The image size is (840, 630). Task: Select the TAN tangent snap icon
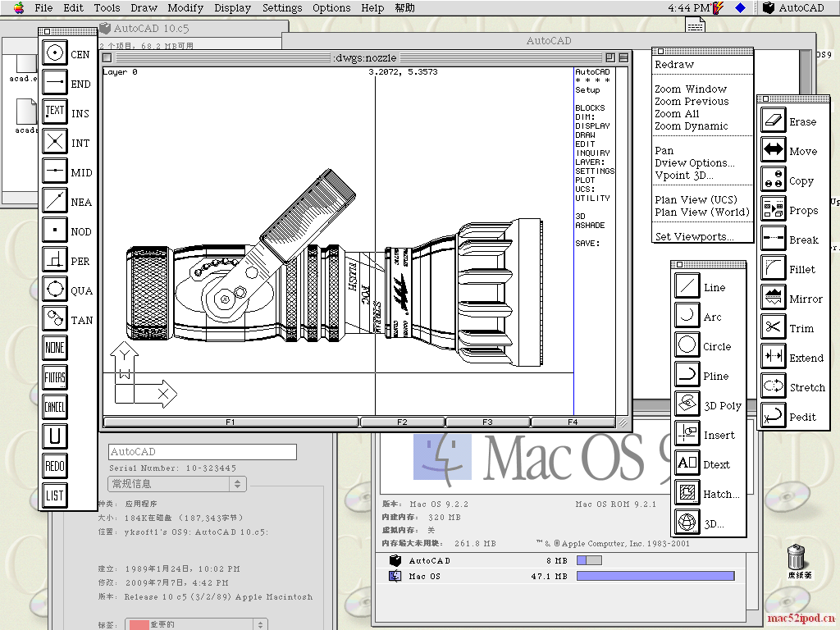pyautogui.click(x=55, y=318)
